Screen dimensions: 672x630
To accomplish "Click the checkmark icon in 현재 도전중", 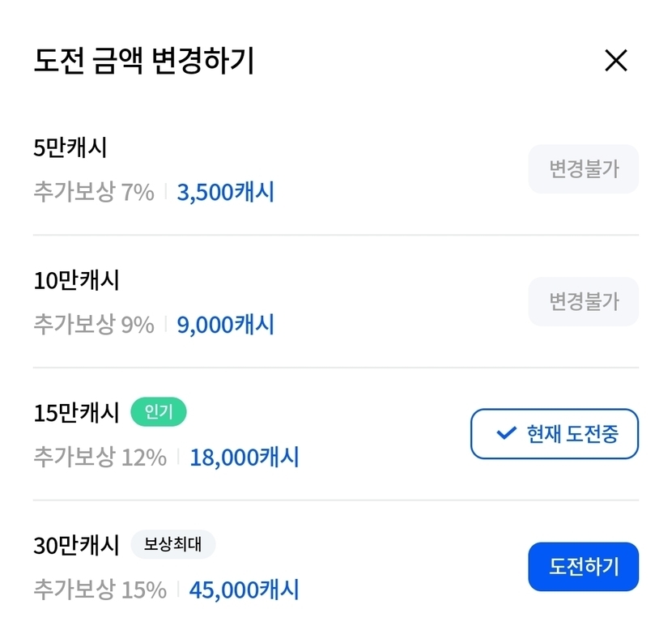I will coord(506,434).
